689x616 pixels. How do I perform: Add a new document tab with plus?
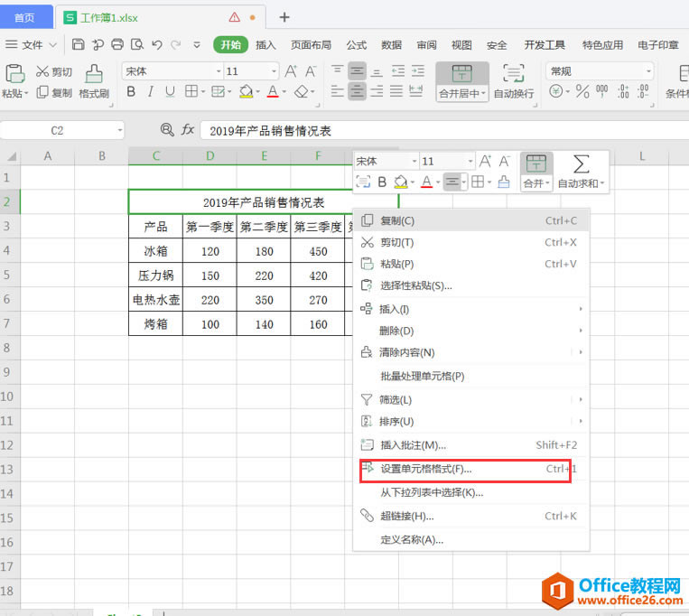point(284,17)
